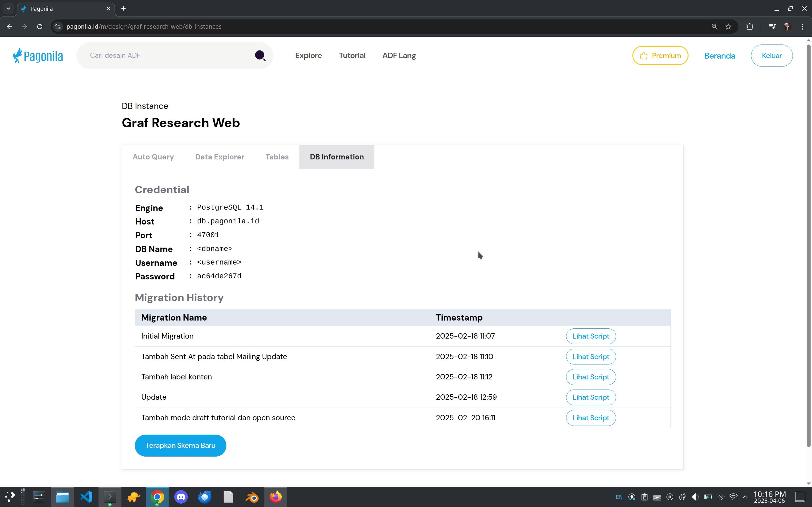Bookmark this page with star icon
Image resolution: width=812 pixels, height=507 pixels.
click(x=728, y=26)
